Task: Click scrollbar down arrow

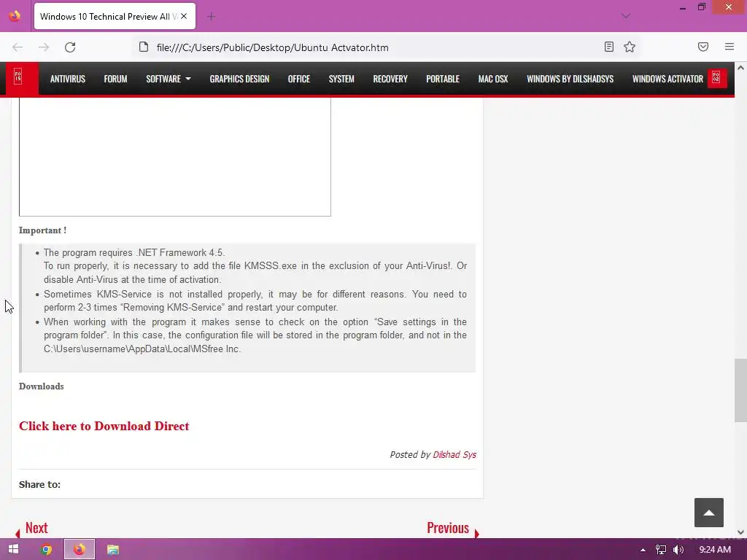Action: pos(740,532)
